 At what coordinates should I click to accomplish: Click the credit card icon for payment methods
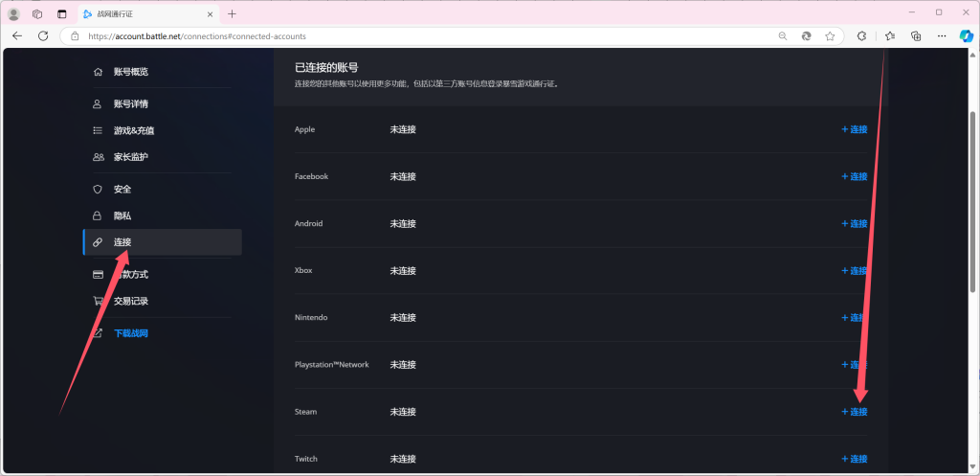(x=99, y=275)
